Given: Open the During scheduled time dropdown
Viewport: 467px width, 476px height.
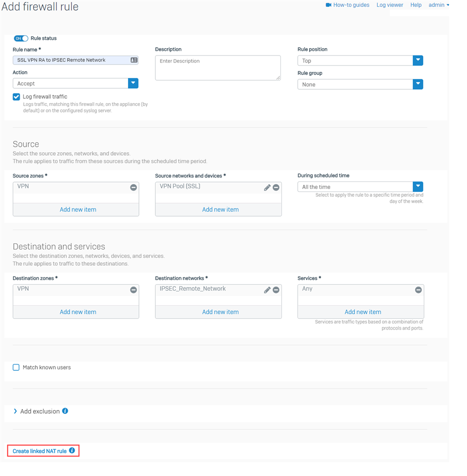Looking at the screenshot, I should point(418,186).
